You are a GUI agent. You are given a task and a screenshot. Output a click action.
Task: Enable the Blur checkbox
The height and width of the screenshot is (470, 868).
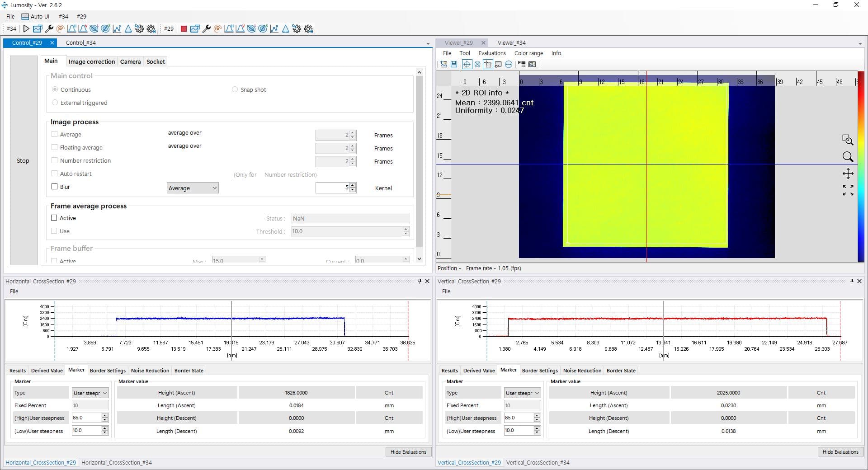(x=55, y=187)
